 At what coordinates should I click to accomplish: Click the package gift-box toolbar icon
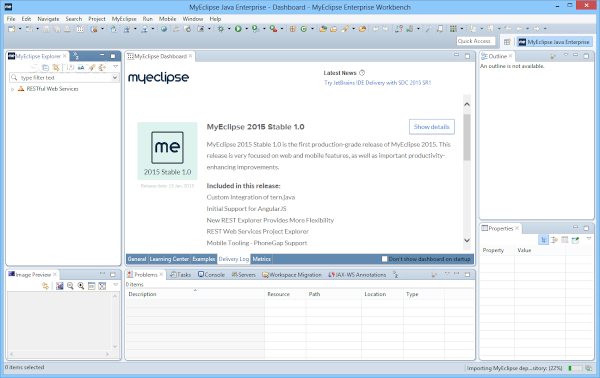pos(293,29)
